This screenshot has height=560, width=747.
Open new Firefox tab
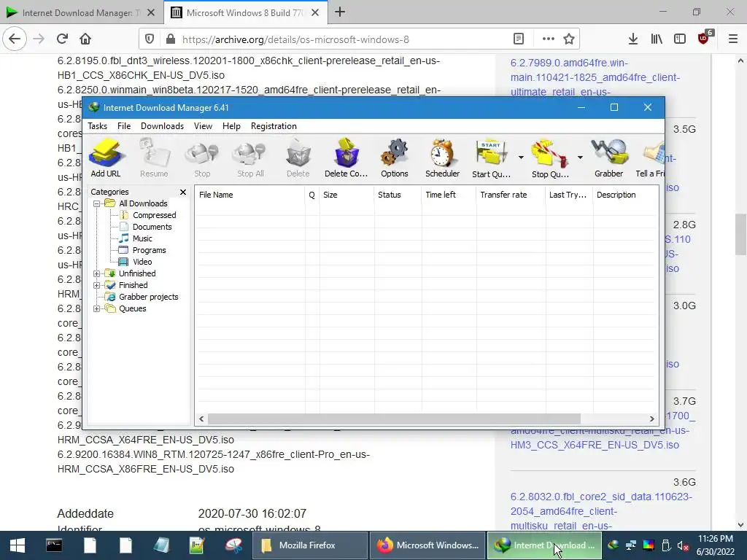tap(340, 12)
